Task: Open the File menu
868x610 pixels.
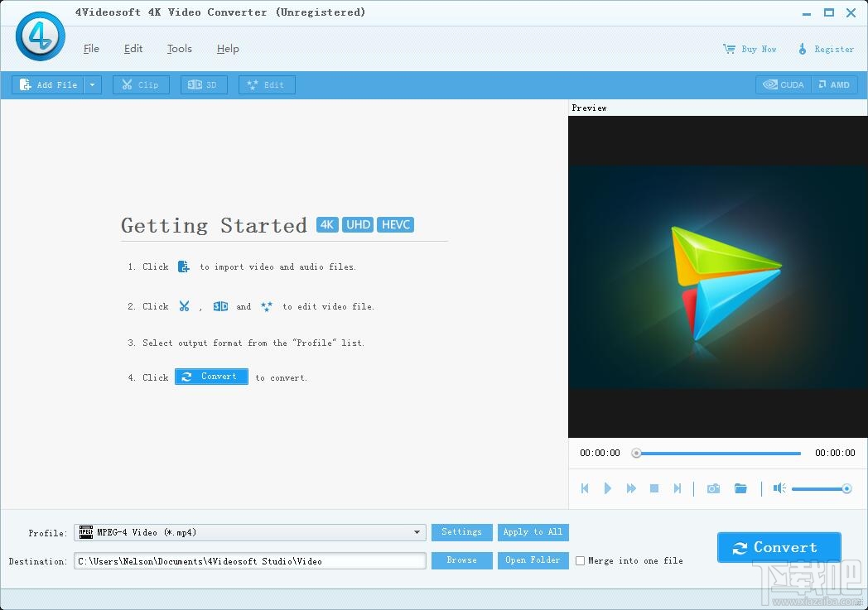Action: 91,49
